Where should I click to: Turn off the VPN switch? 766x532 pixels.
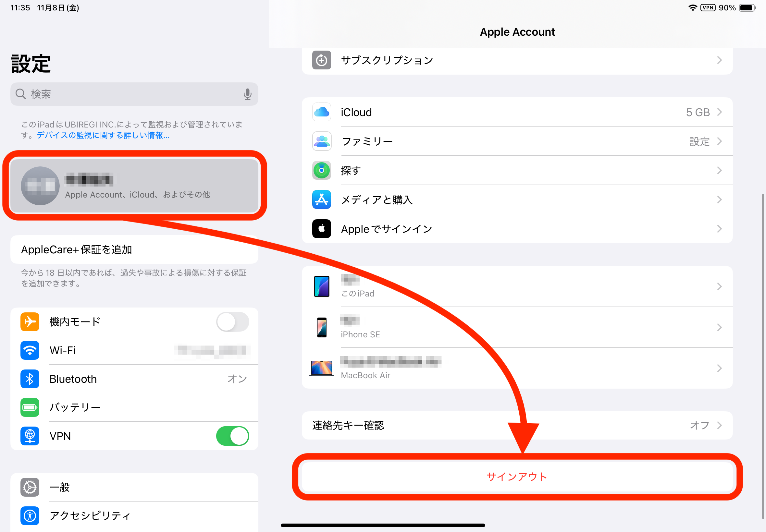(232, 436)
